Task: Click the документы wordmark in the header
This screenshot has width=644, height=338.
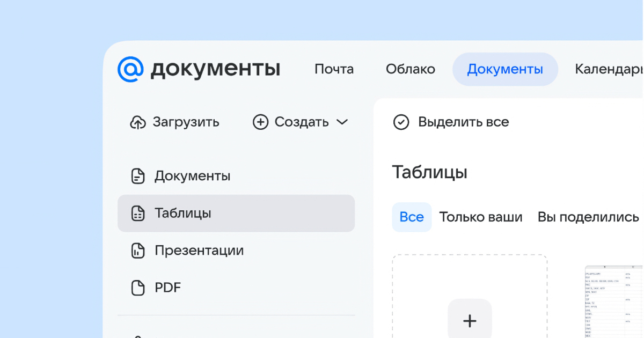Action: coord(215,69)
